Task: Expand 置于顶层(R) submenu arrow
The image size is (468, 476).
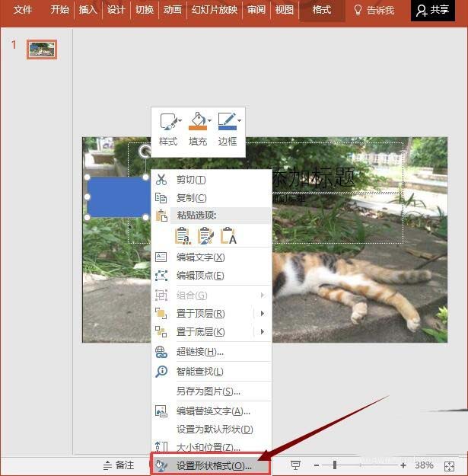Action: pyautogui.click(x=263, y=313)
